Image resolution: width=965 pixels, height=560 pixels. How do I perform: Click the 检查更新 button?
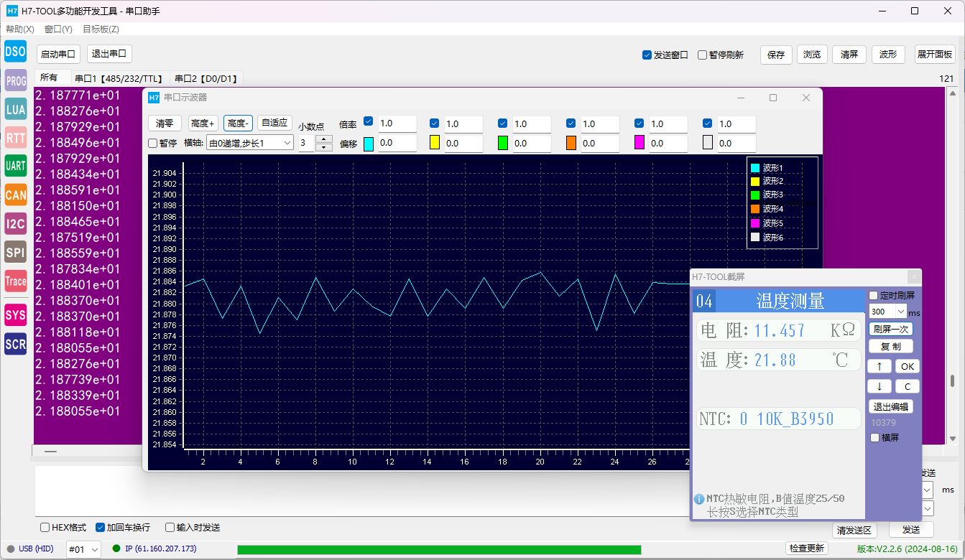point(807,549)
